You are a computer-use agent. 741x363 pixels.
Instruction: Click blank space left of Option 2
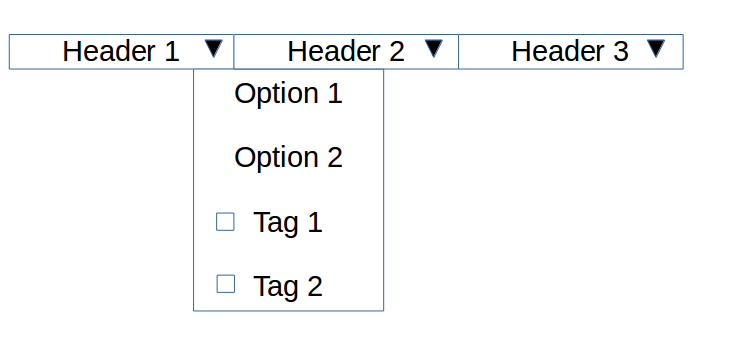pyautogui.click(x=214, y=157)
